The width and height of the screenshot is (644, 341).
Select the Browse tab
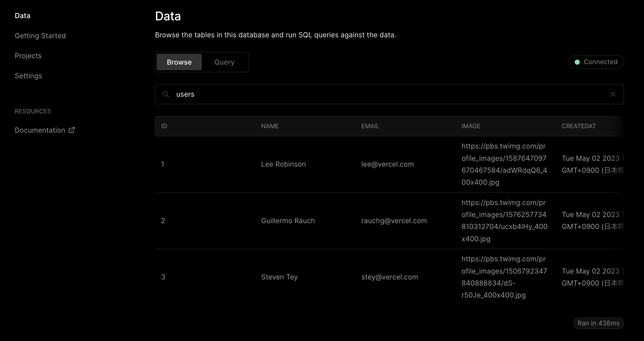(179, 62)
